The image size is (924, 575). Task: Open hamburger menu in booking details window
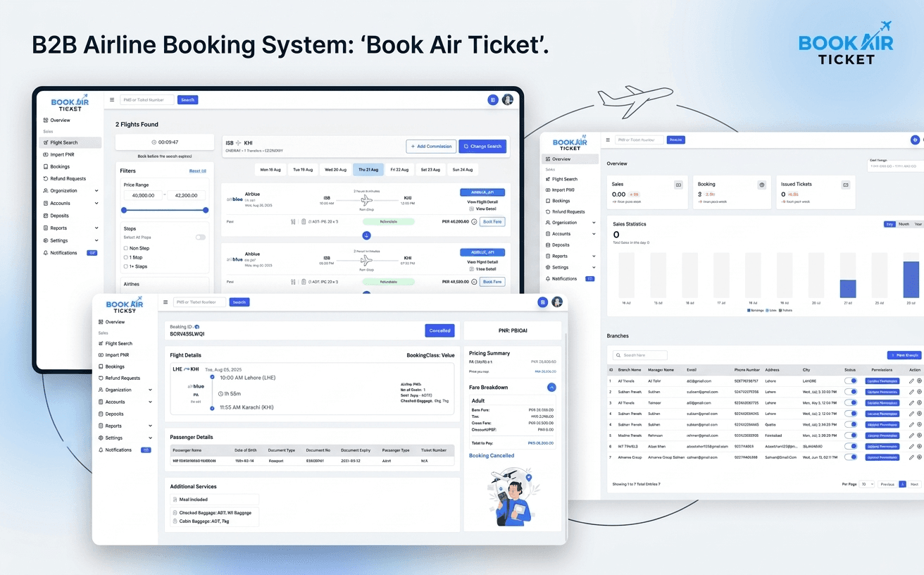(x=166, y=302)
